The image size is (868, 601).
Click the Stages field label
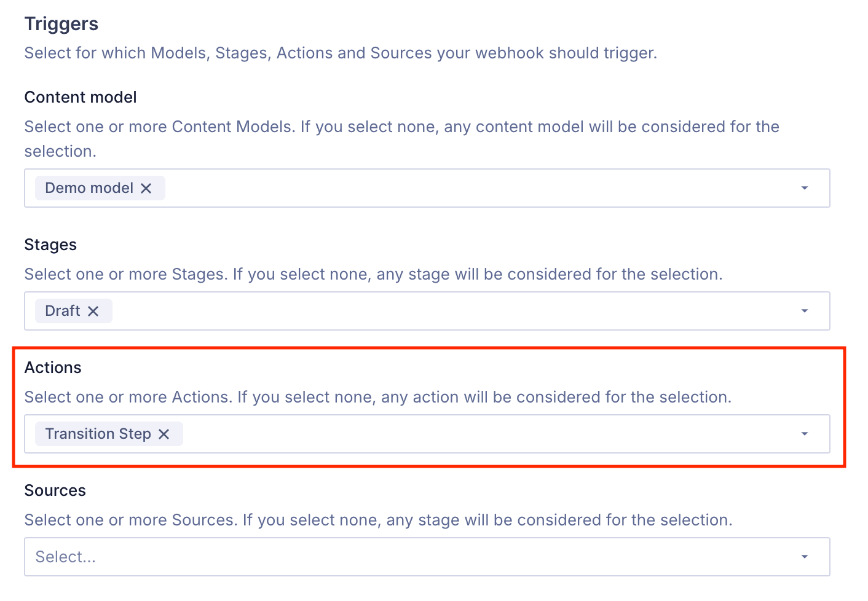50,245
